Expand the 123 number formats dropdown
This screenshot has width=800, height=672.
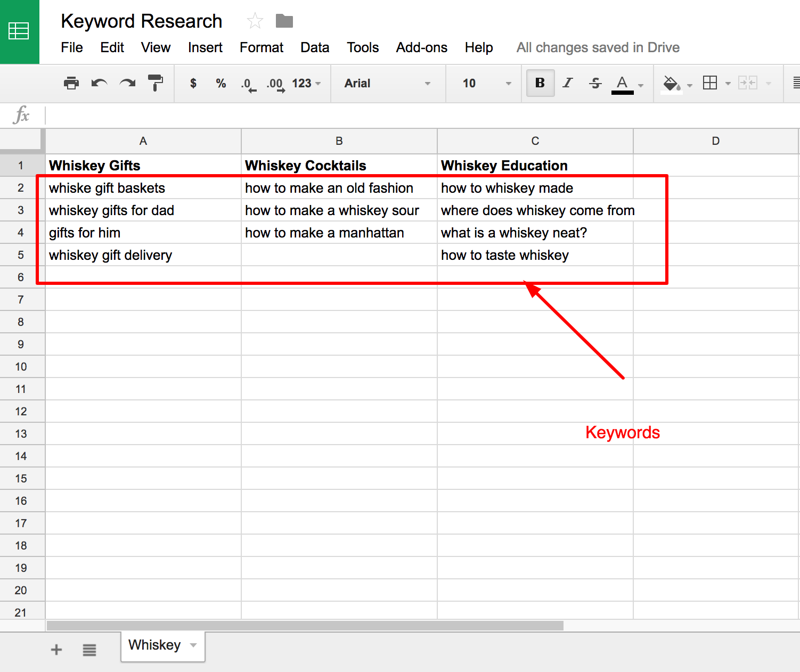tap(306, 83)
